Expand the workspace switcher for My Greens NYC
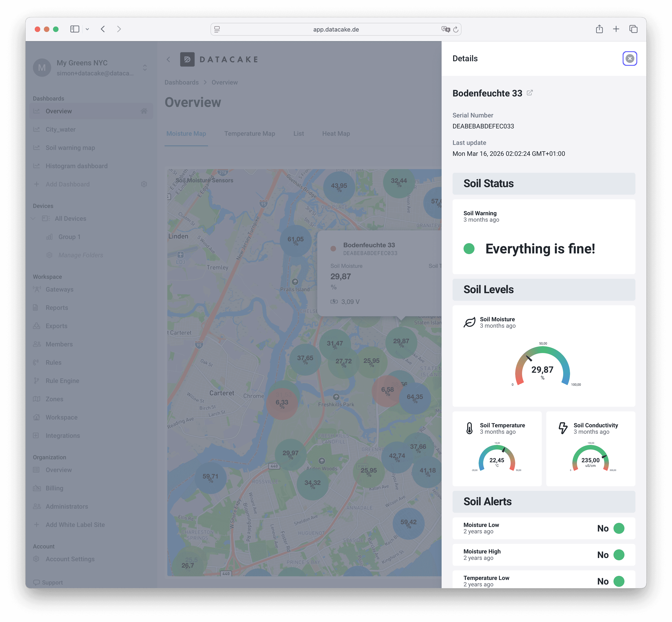672x622 pixels. click(x=145, y=68)
